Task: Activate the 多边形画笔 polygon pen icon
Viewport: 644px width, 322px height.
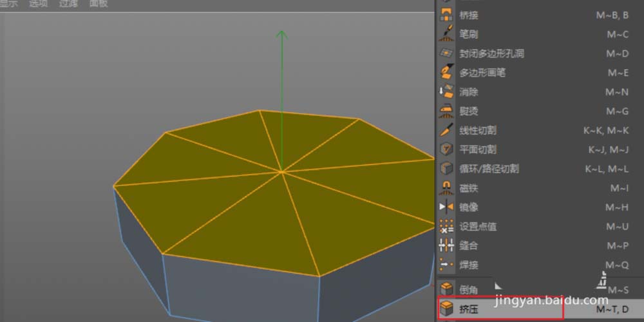Action: coord(446,73)
